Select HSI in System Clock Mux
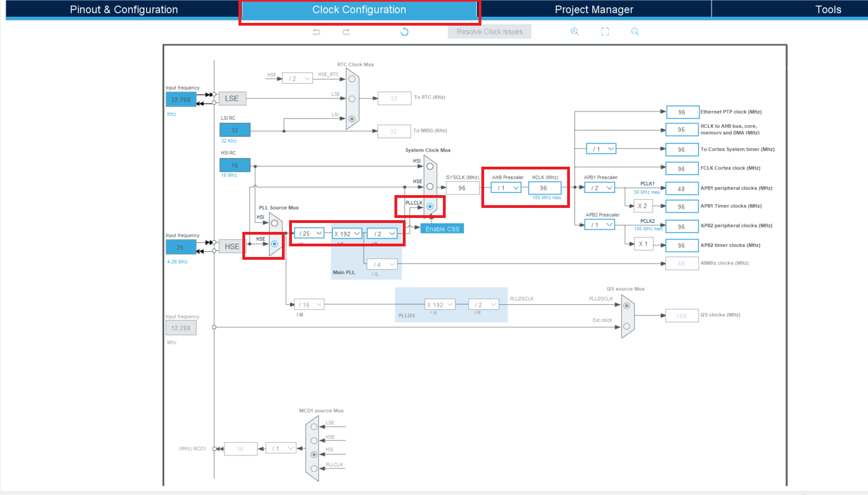This screenshot has height=495, width=868. (x=430, y=167)
